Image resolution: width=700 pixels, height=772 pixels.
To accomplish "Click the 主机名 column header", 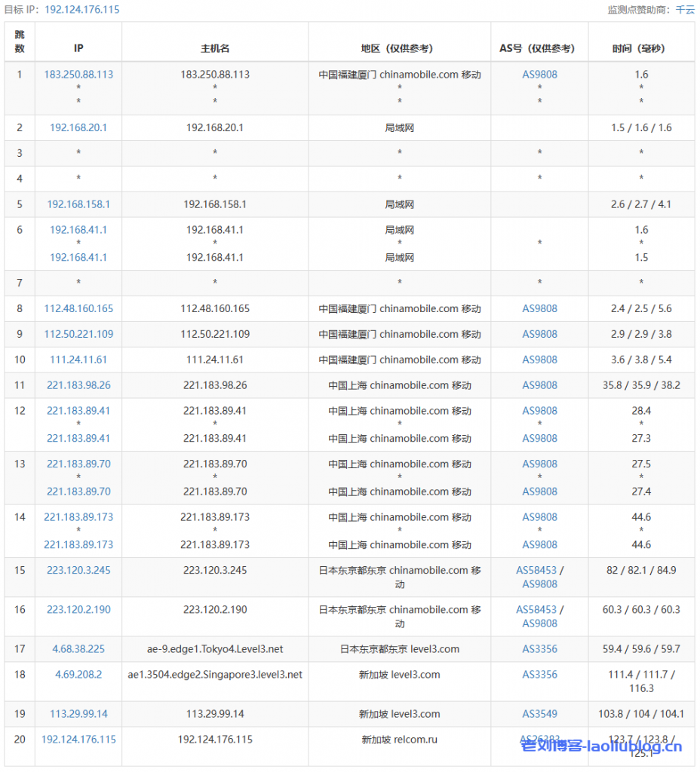I will (x=215, y=48).
